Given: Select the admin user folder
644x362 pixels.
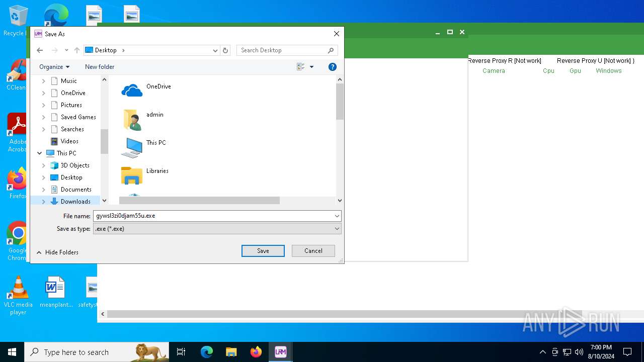Looking at the screenshot, I should [x=143, y=119].
